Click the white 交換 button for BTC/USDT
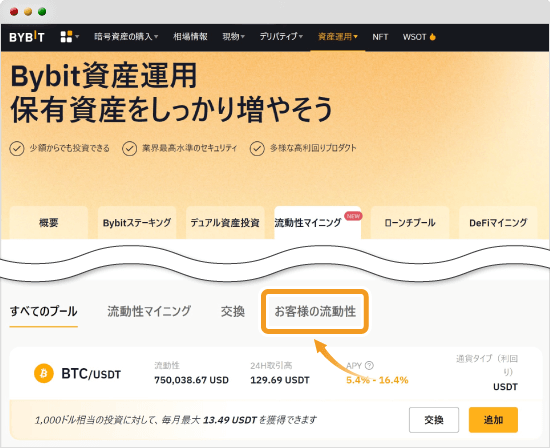This screenshot has height=448, width=550. click(x=434, y=420)
